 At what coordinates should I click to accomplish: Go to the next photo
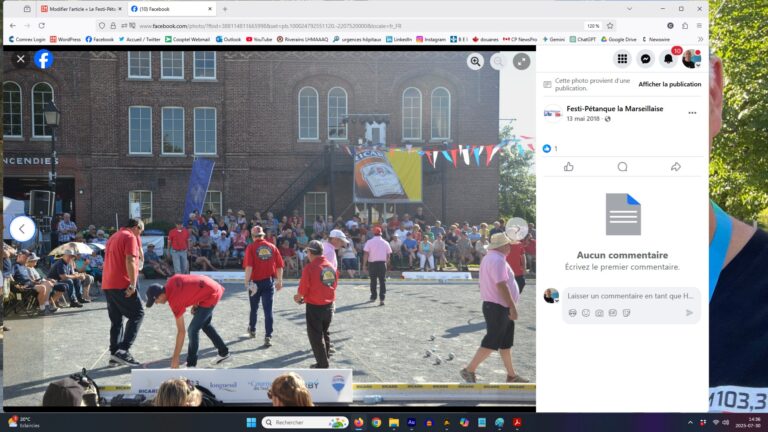[x=516, y=229]
